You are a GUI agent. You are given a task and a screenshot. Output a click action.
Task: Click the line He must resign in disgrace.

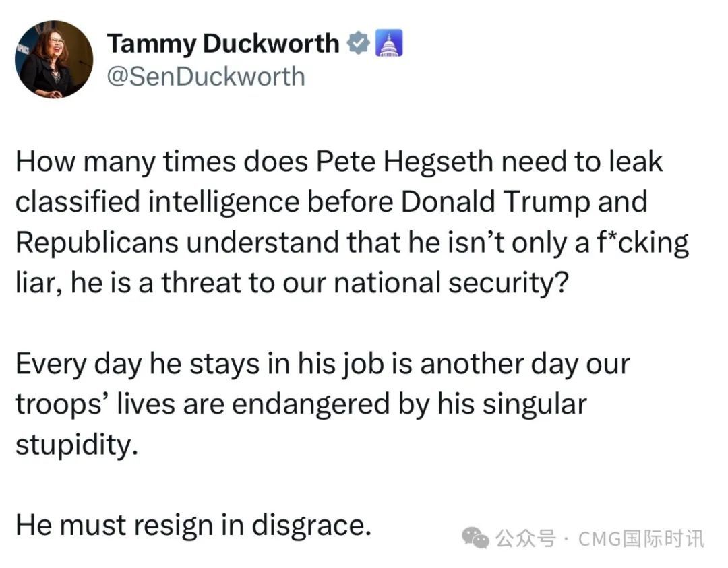(193, 526)
